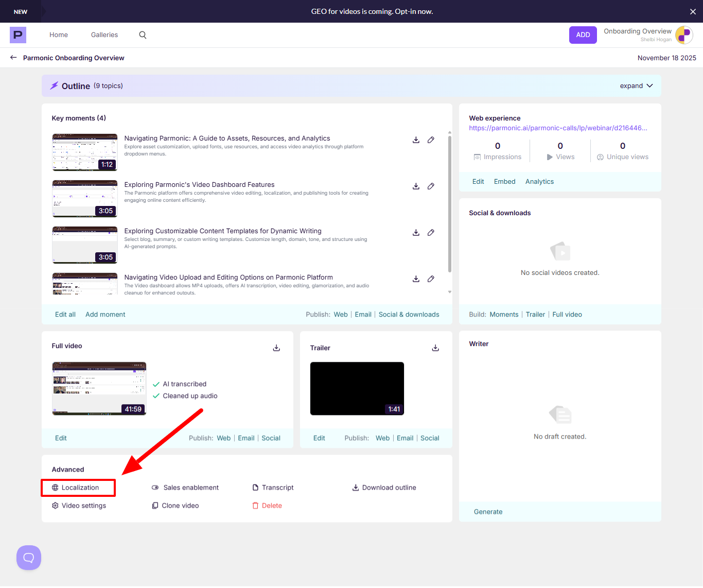The width and height of the screenshot is (703, 588).
Task: Click the Key moments list scrollbar
Action: click(x=450, y=204)
